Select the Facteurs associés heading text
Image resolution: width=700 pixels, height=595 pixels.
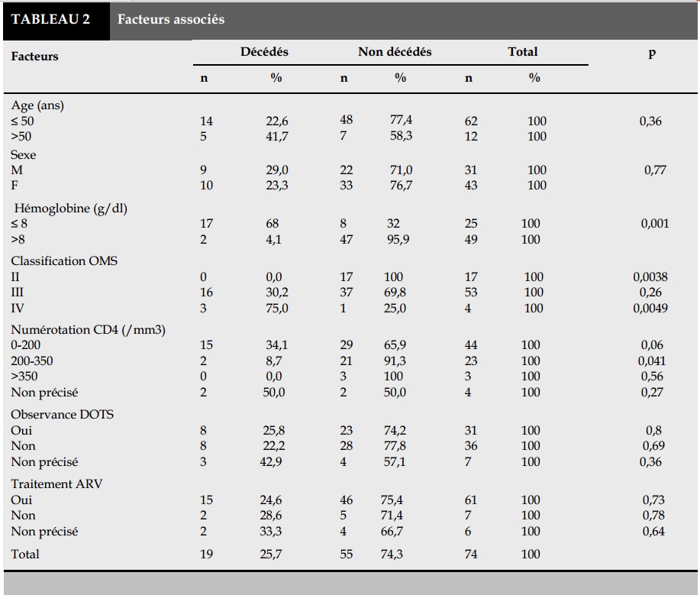pos(171,19)
